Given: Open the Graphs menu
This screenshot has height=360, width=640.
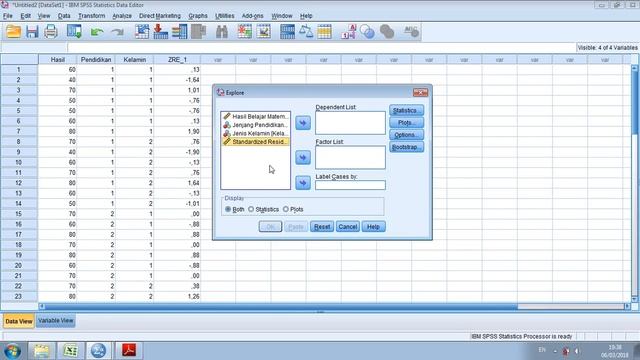Looking at the screenshot, I should point(198,16).
